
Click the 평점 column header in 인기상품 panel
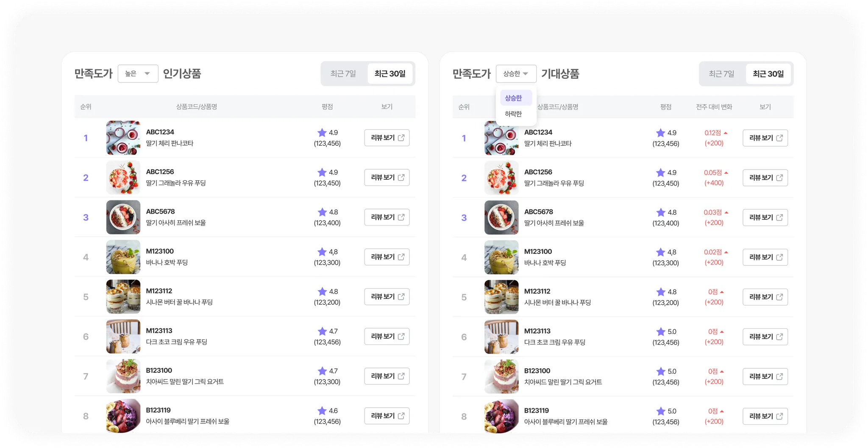pos(327,107)
